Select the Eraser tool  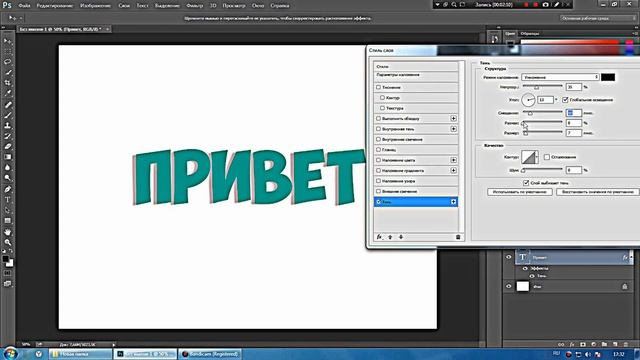(7, 147)
